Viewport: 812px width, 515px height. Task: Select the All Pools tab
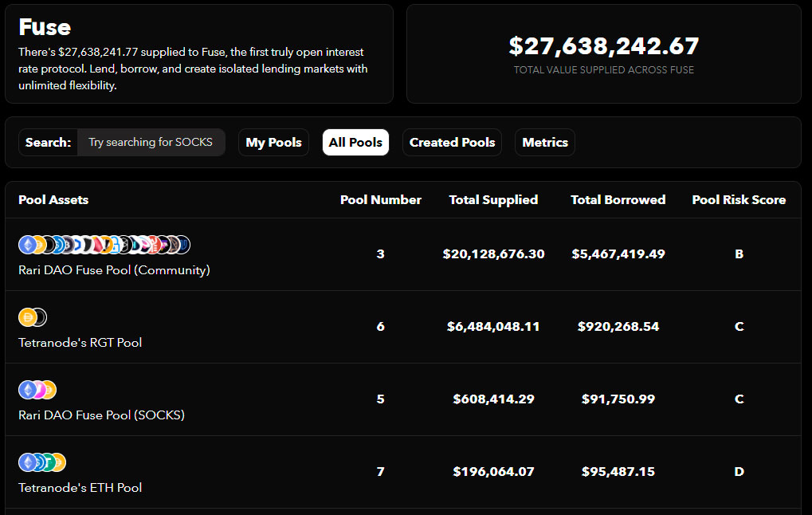[355, 142]
